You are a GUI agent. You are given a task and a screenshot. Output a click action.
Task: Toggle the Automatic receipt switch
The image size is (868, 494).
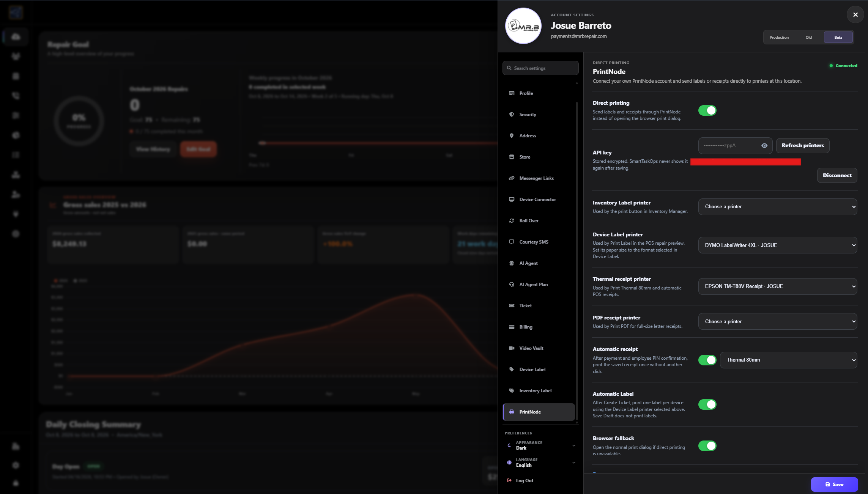coord(707,360)
